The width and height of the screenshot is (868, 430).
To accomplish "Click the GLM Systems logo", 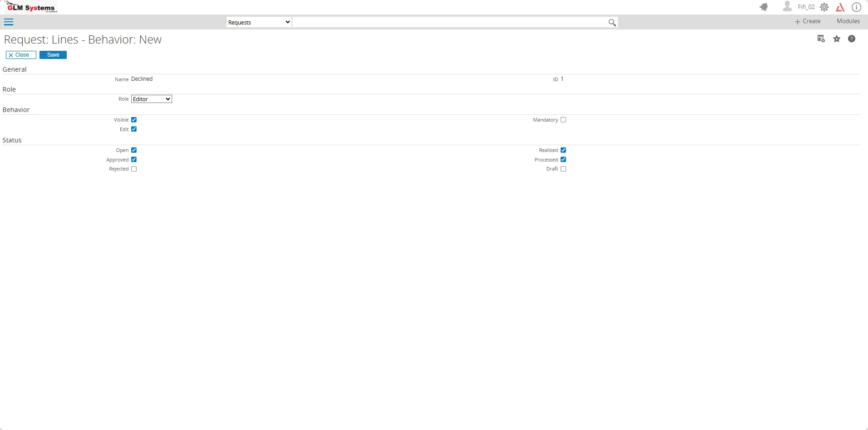I will pos(30,7).
